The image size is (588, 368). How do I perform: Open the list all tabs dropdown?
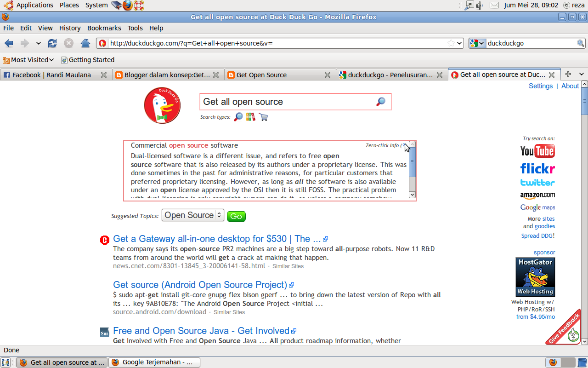pos(581,74)
